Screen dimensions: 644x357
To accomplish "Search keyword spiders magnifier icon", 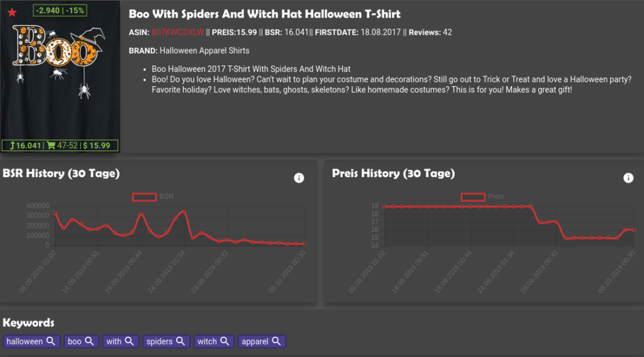I will [x=180, y=341].
